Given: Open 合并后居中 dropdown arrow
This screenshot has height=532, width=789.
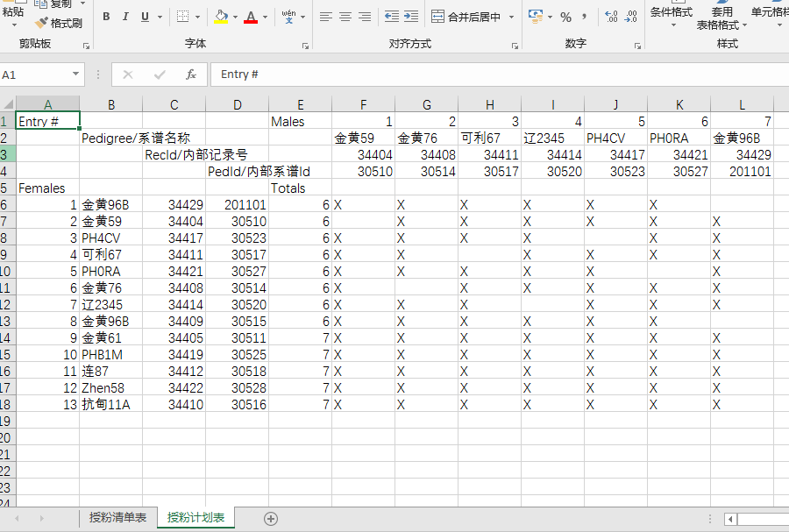Looking at the screenshot, I should 512,18.
